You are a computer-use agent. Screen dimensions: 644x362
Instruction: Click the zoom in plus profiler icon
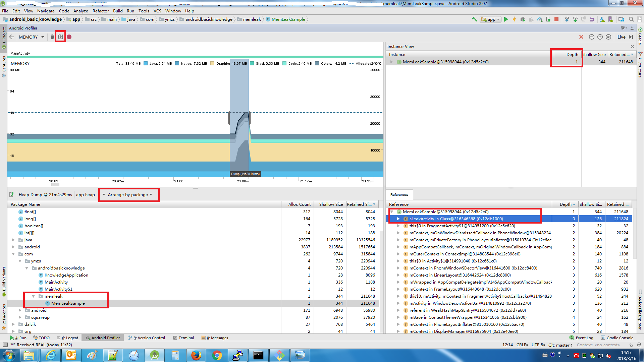[x=600, y=37]
